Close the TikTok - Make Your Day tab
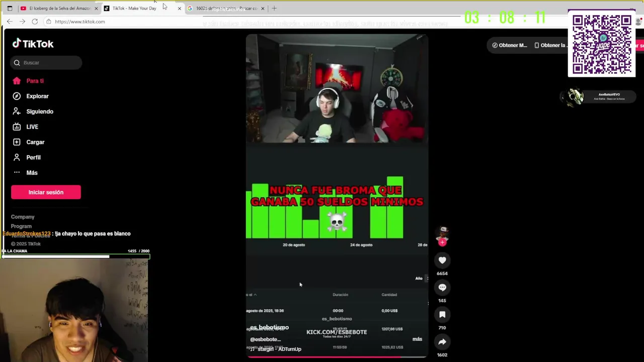Viewport: 644px width, 362px height. (180, 9)
